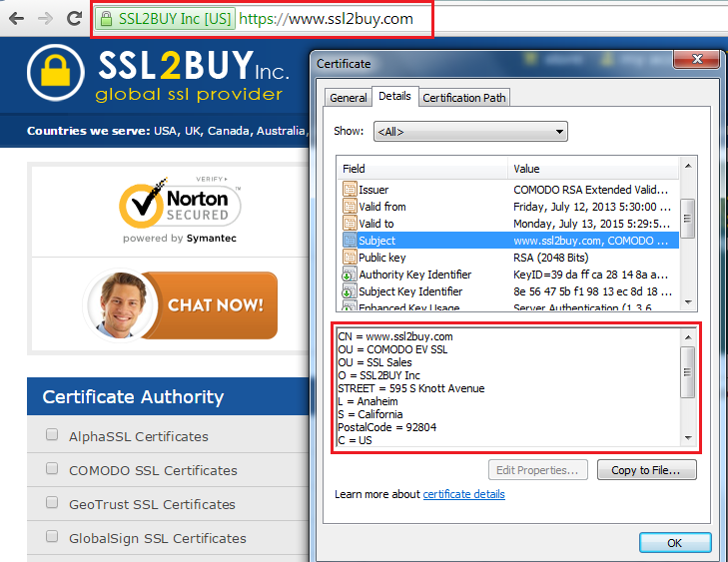Select Authority Key Identifier row text
728x562 pixels.
tap(415, 275)
